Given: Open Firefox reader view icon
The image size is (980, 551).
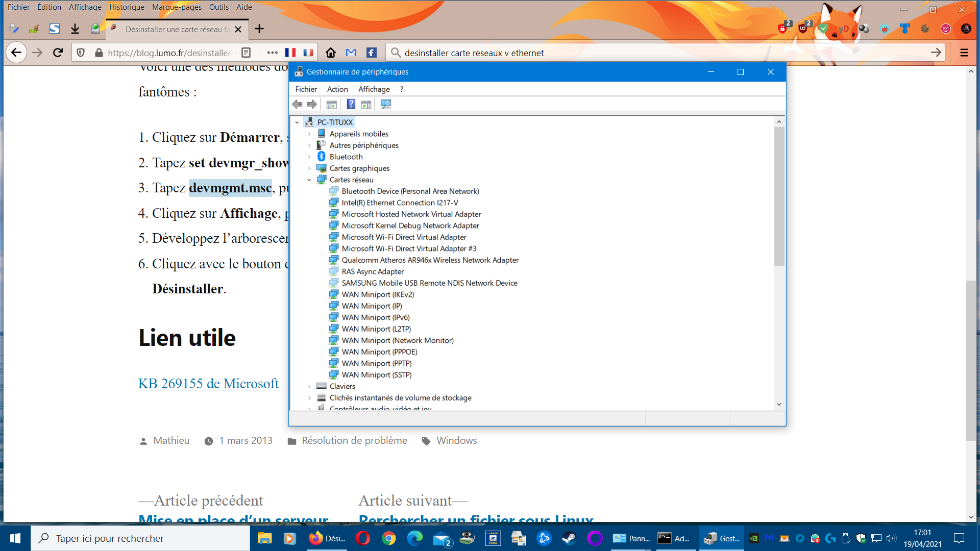Looking at the screenshot, I should click(246, 53).
